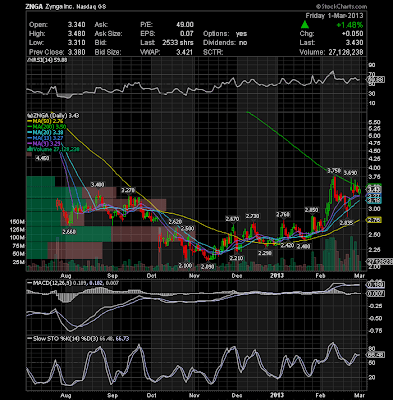Click the High value 3.480 in header
The image size is (393, 400).
click(x=76, y=34)
